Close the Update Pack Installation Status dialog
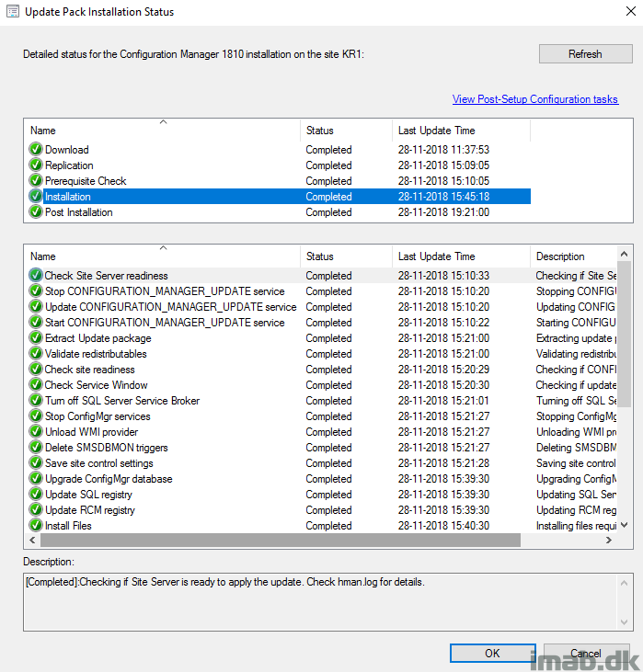This screenshot has width=643, height=672. tap(630, 11)
